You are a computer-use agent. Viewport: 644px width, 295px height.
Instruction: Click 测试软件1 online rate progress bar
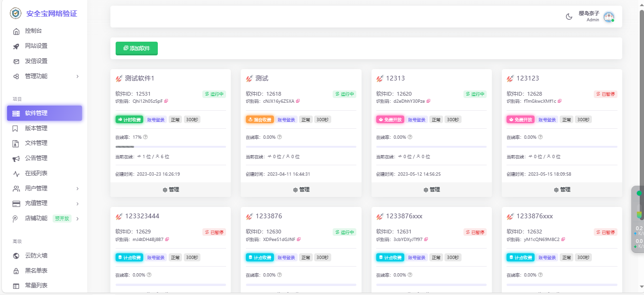point(171,147)
